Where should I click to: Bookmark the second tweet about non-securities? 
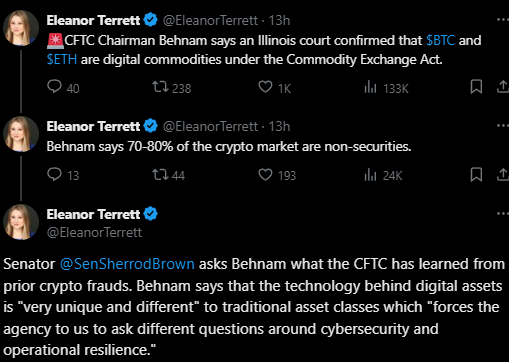tap(476, 175)
